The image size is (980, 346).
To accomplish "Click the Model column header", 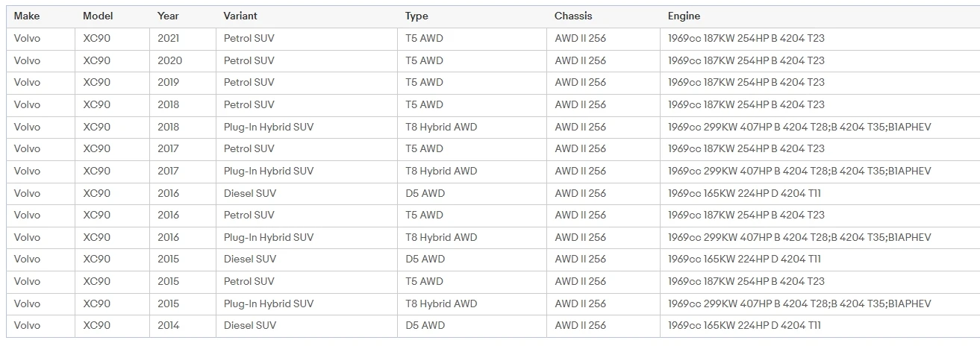I will pyautogui.click(x=98, y=16).
